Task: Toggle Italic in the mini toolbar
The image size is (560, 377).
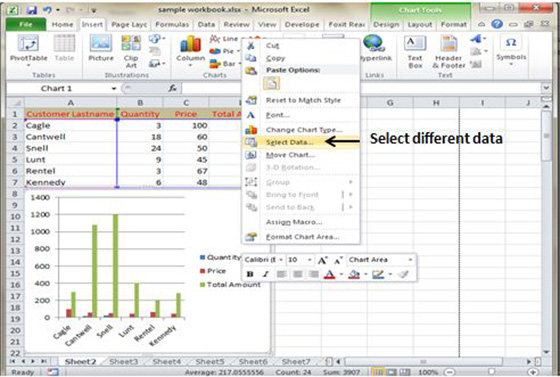Action: [x=265, y=274]
